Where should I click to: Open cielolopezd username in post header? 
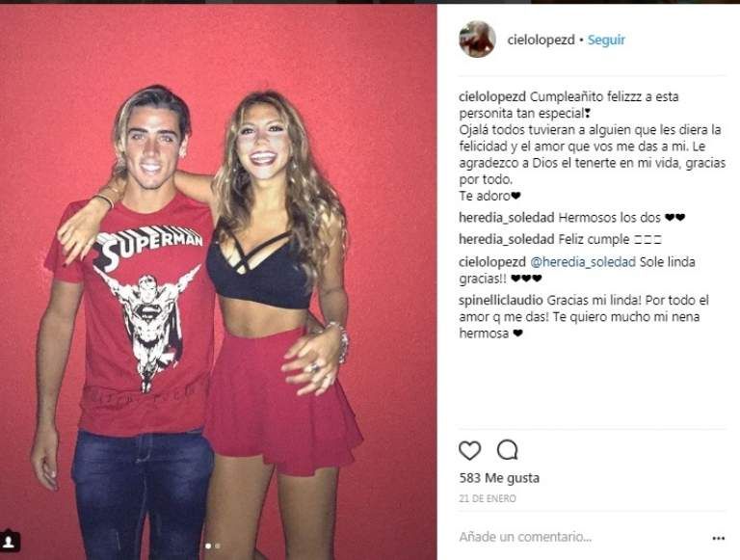click(541, 40)
